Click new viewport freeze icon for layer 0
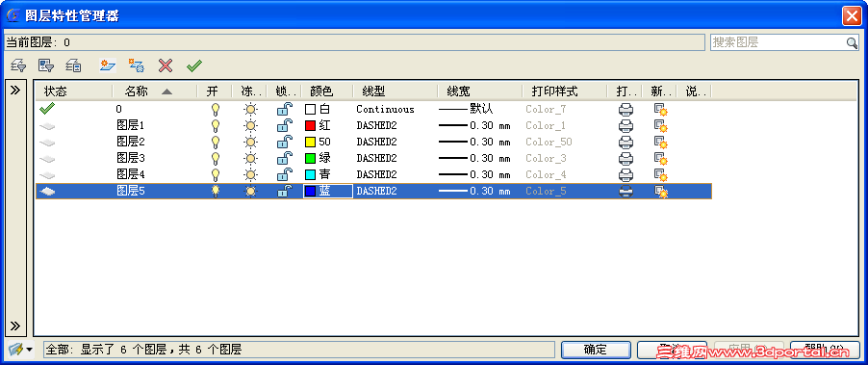 [x=660, y=110]
